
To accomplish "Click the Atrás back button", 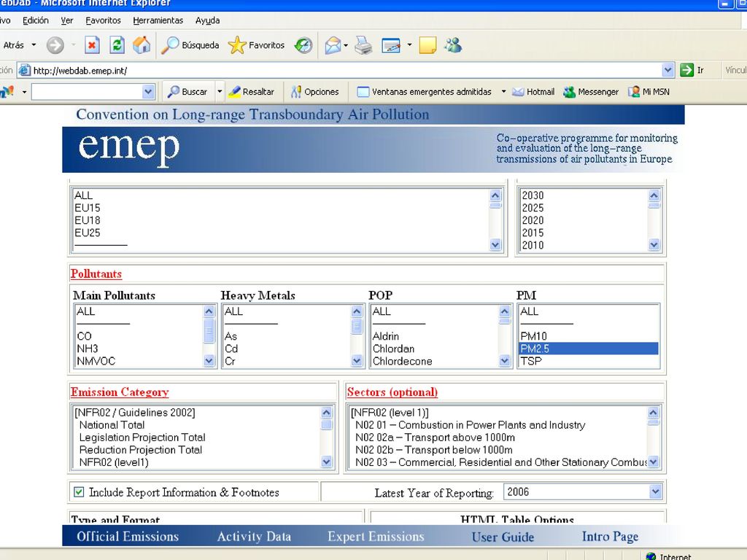I will pos(13,45).
